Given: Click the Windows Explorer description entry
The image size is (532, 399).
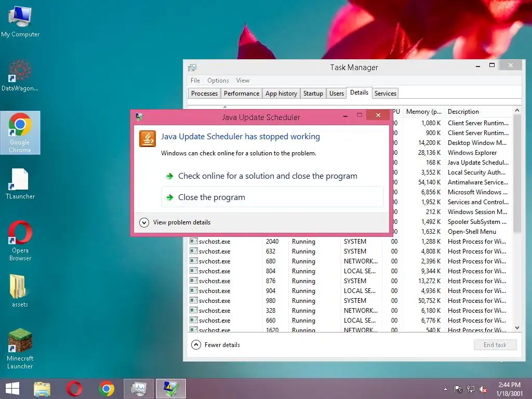Looking at the screenshot, I should click(472, 153).
